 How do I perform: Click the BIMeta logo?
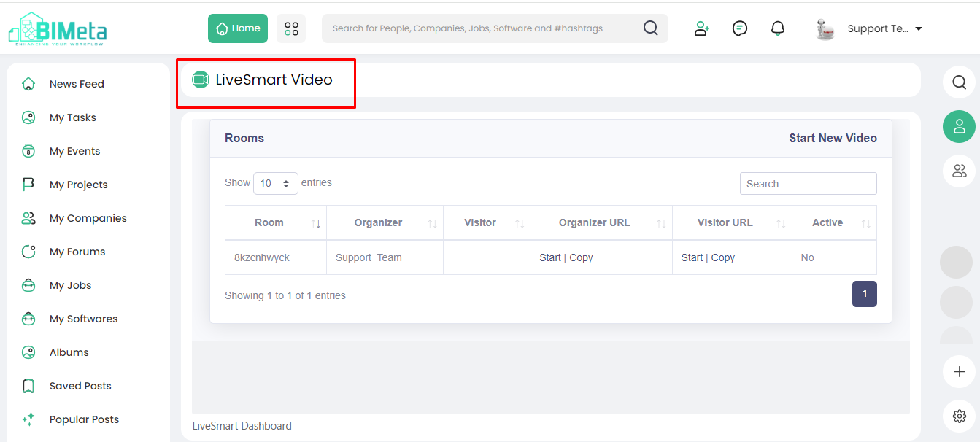coord(58,29)
